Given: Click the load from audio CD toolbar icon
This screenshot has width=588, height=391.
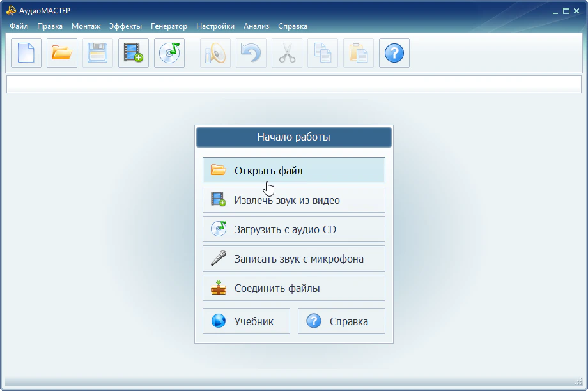Looking at the screenshot, I should (x=169, y=53).
